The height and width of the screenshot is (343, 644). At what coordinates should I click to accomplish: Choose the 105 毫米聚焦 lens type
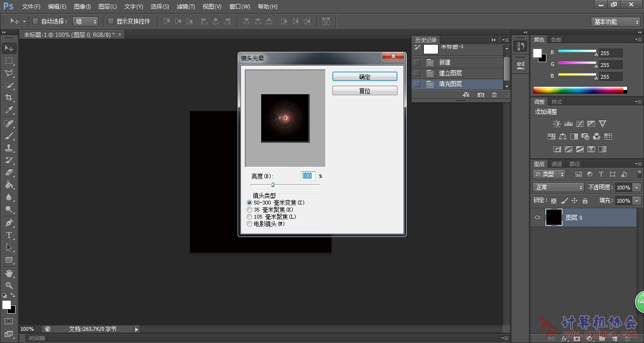pos(249,217)
